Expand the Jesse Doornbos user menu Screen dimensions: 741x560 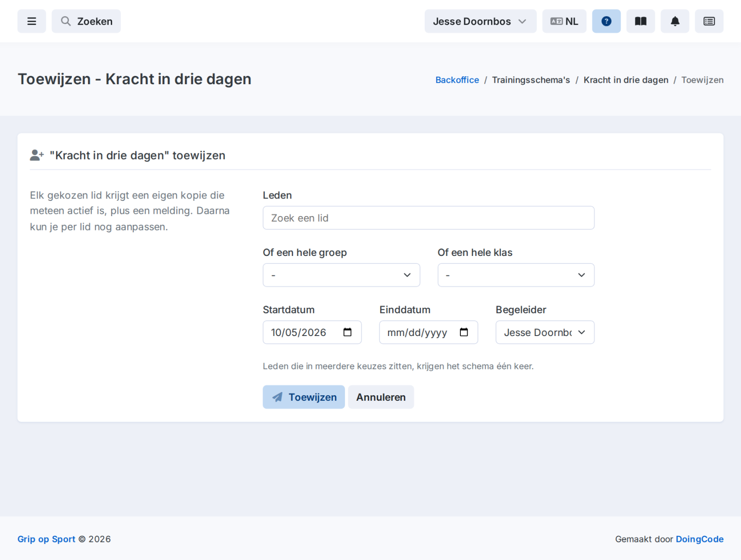(x=480, y=21)
